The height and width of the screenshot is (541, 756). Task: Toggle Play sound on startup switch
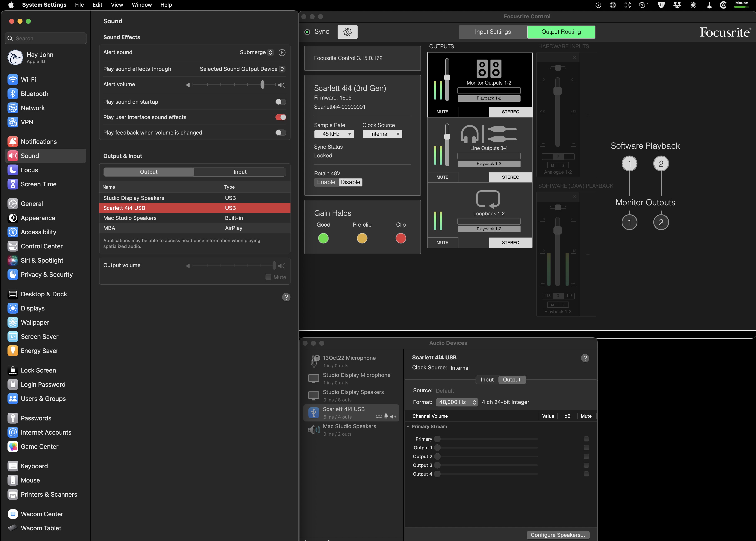click(x=280, y=102)
